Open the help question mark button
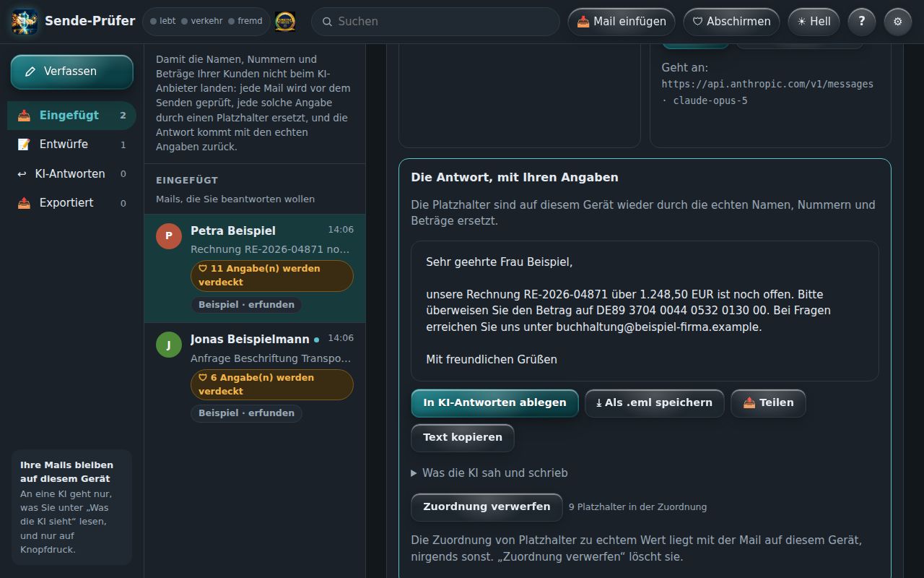 tap(861, 22)
